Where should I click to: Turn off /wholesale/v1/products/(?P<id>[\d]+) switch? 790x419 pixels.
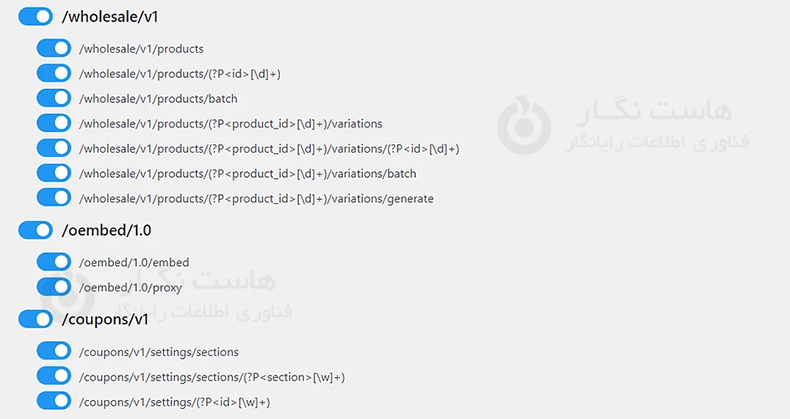point(53,73)
